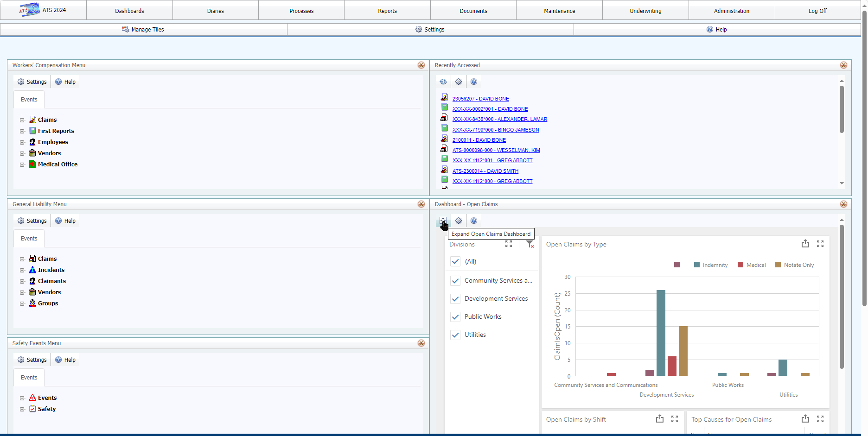This screenshot has height=436, width=868.
Task: Export Top Causes for Open Claims
Action: 805,419
